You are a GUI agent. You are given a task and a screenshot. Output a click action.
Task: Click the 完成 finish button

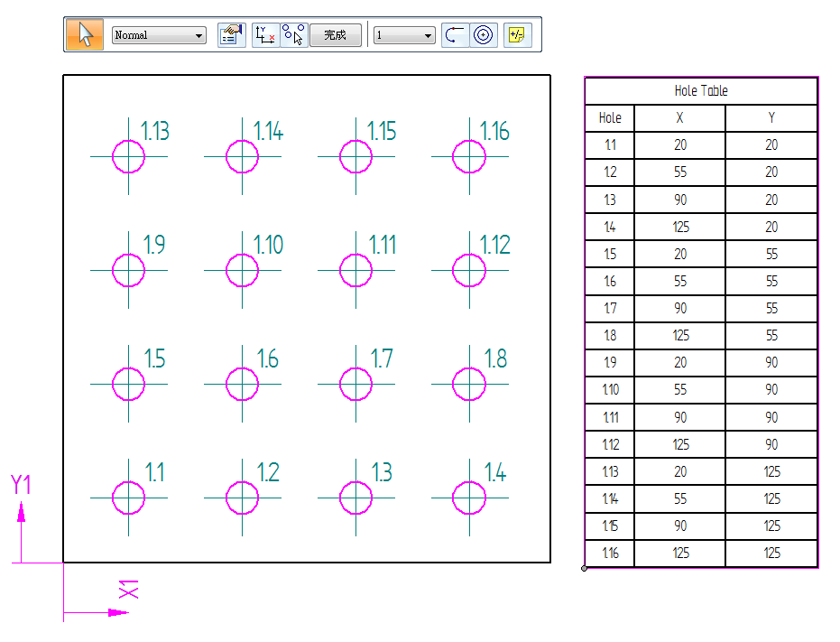click(336, 35)
